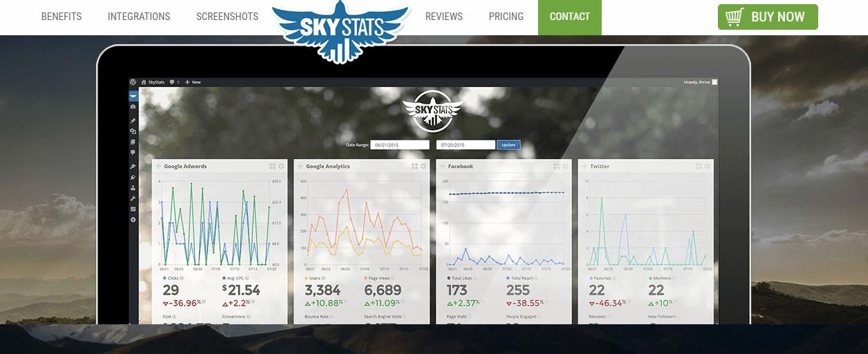Open the gear settings on Google Analytics card
This screenshot has width=868, height=354.
coord(423,166)
